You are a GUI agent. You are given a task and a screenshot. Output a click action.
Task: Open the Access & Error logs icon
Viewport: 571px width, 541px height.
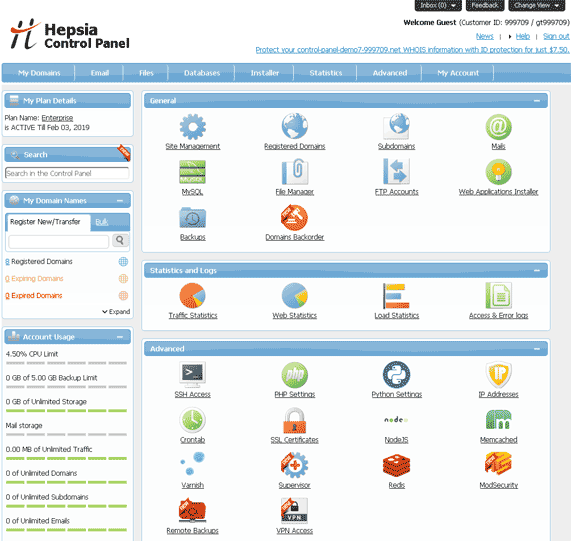499,295
